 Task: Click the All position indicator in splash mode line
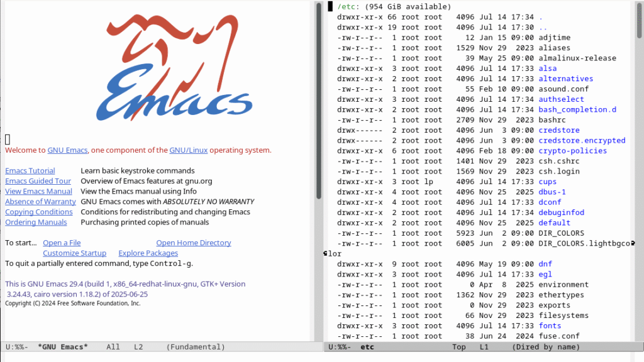point(113,347)
